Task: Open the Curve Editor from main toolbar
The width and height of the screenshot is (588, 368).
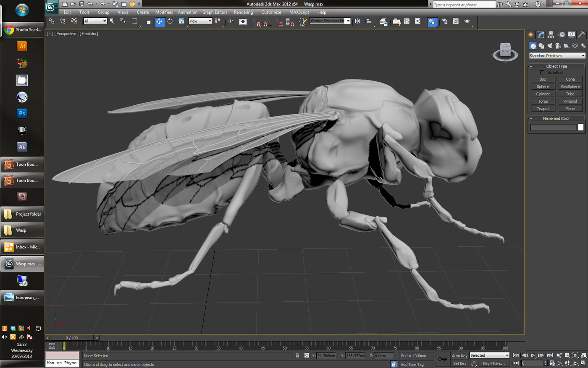Action: click(x=407, y=21)
